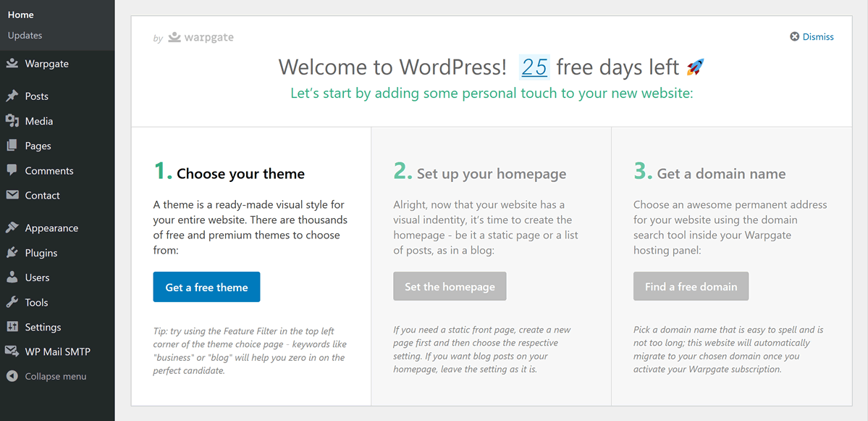Screen dimensions: 868x421
Task: Click the Users person icon
Action: pyautogui.click(x=12, y=278)
